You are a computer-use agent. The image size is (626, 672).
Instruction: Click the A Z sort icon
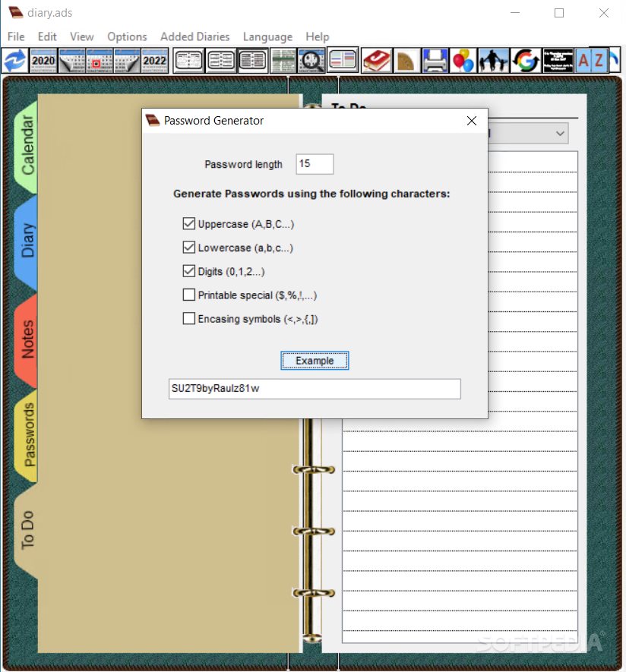592,61
